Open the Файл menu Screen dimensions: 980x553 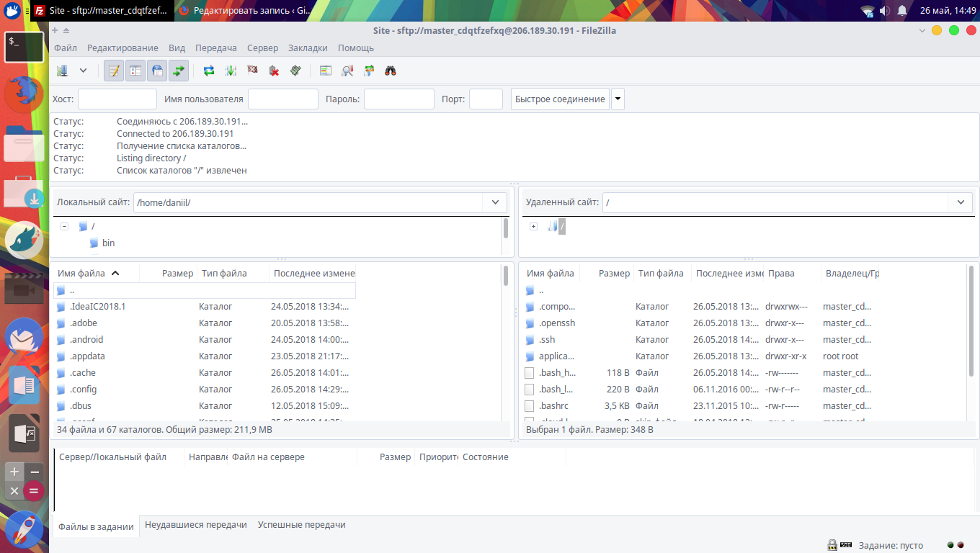[66, 48]
